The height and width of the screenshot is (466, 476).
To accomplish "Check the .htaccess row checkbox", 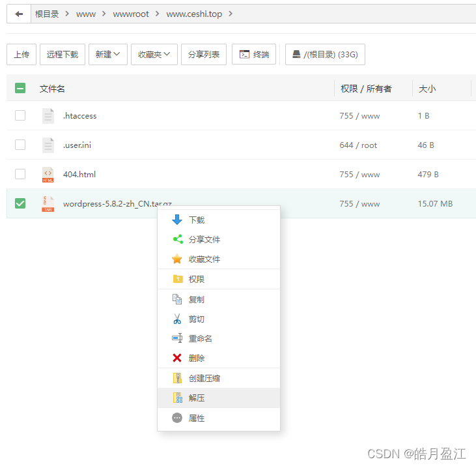I will coord(20,115).
